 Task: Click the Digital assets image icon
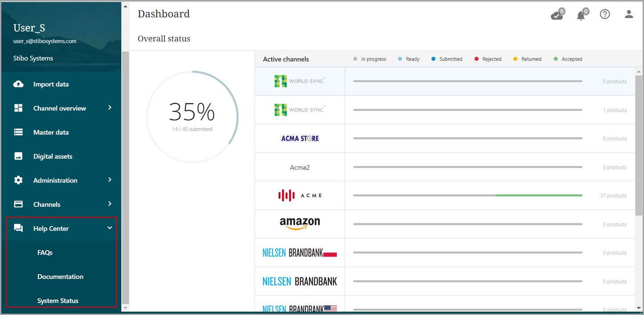click(x=18, y=156)
